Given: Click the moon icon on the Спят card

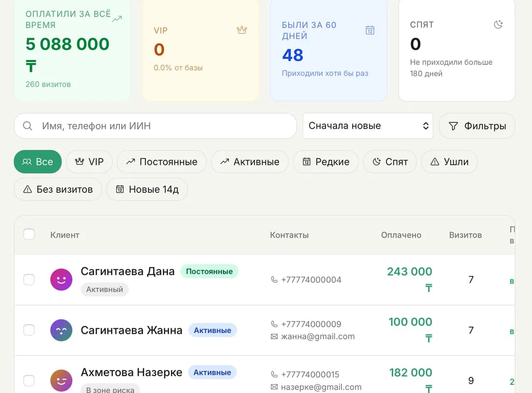Looking at the screenshot, I should (x=498, y=25).
